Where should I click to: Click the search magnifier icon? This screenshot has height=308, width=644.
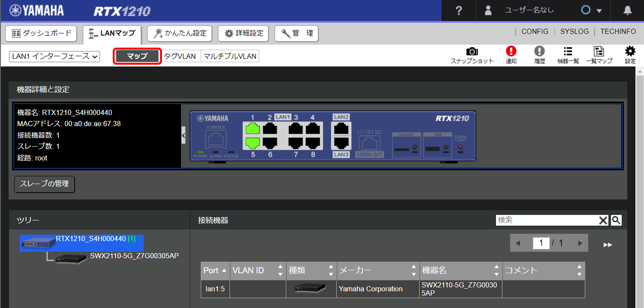616,220
